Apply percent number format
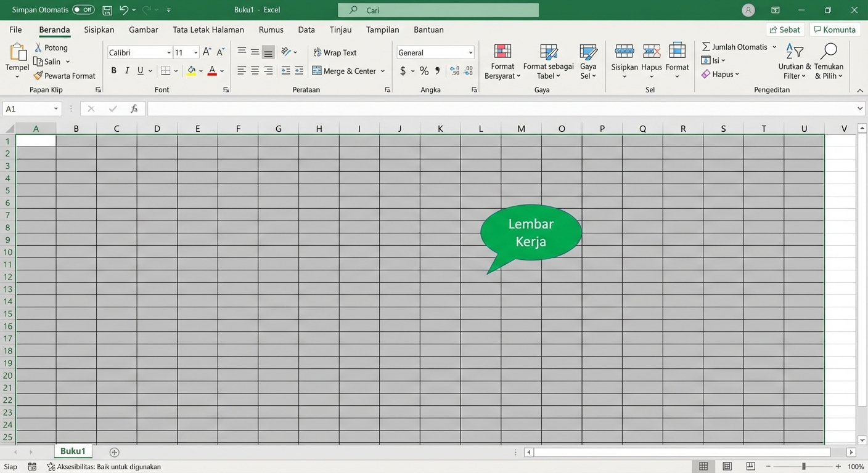The height and width of the screenshot is (473, 868). (424, 70)
